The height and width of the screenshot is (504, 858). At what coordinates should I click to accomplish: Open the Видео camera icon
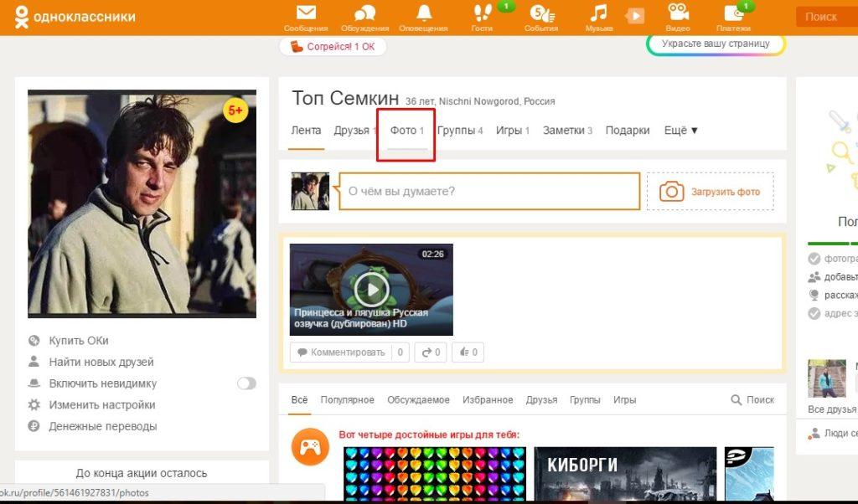pyautogui.click(x=678, y=13)
